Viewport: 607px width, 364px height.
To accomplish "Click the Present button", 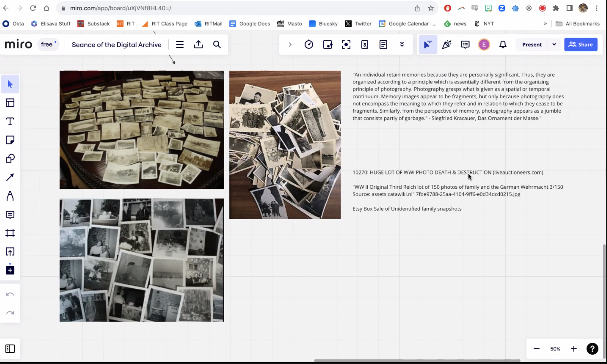I will (532, 45).
